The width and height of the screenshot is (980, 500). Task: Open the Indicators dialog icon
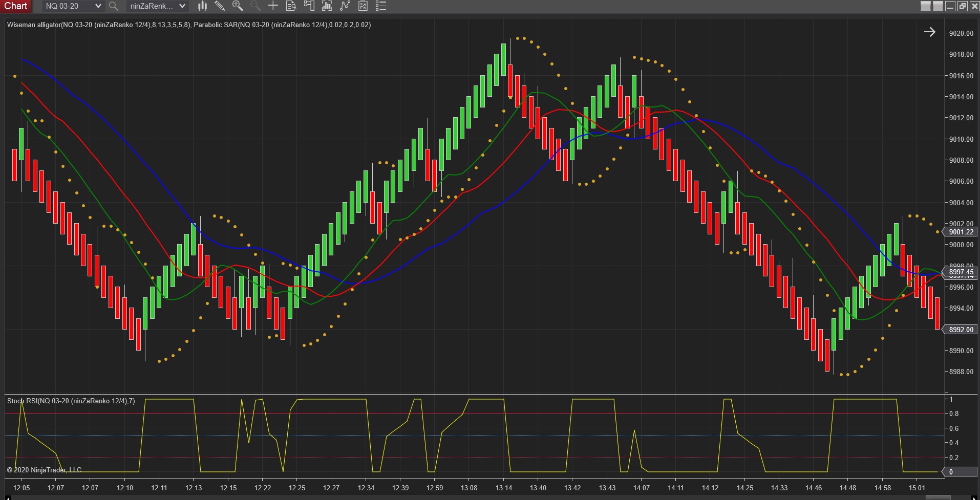coord(345,6)
